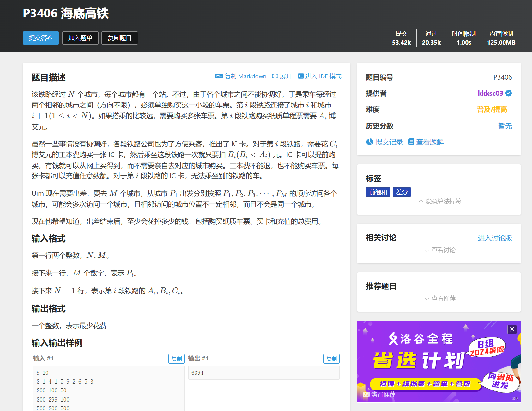The image size is (532, 411).
Task: Enter IDE mode via 进入 IDE 模式
Action: [323, 76]
